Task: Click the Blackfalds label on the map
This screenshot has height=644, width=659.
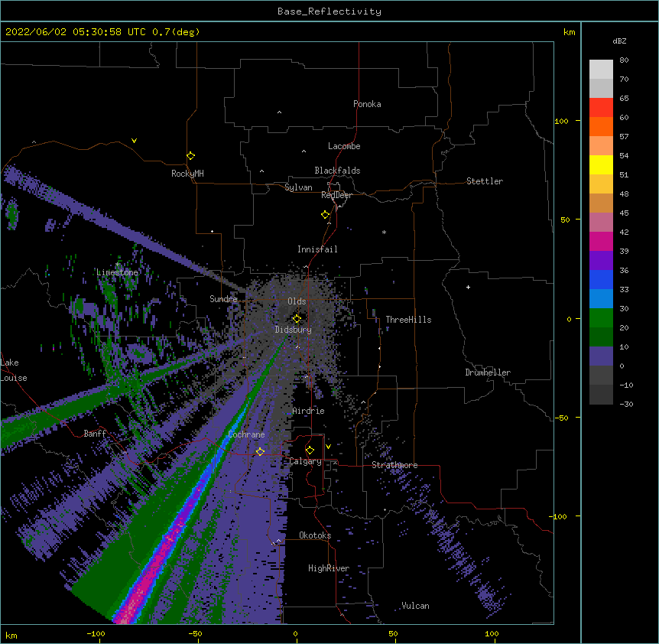Action: click(x=337, y=171)
